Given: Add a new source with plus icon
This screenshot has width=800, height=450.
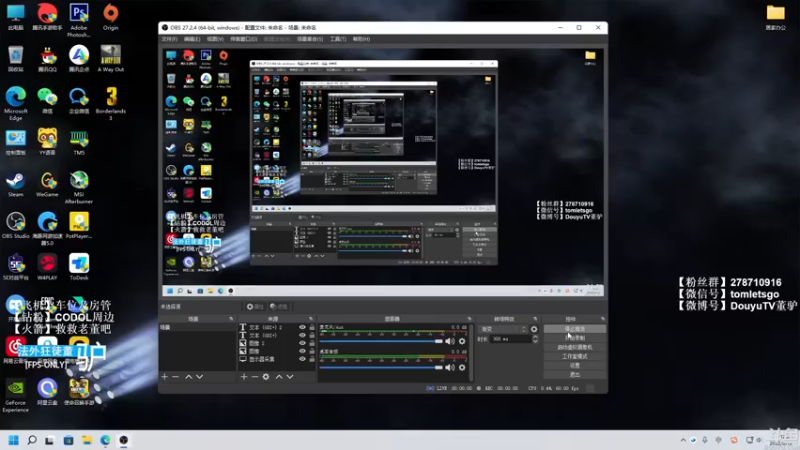Looking at the screenshot, I should pyautogui.click(x=244, y=377).
